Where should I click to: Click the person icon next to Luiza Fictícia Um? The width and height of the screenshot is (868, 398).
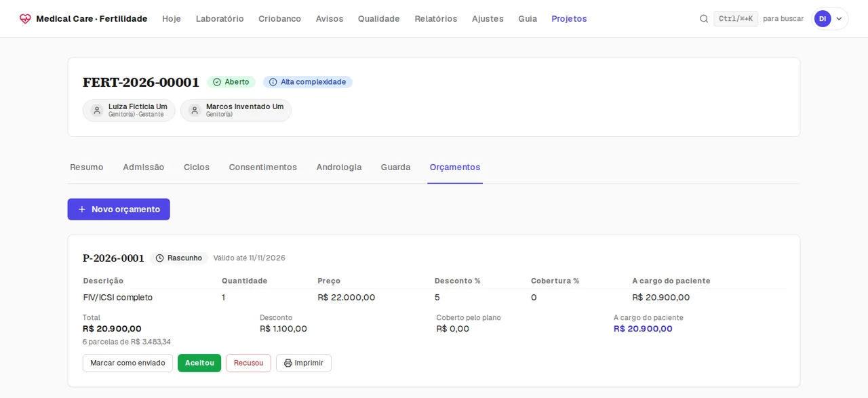pyautogui.click(x=97, y=111)
